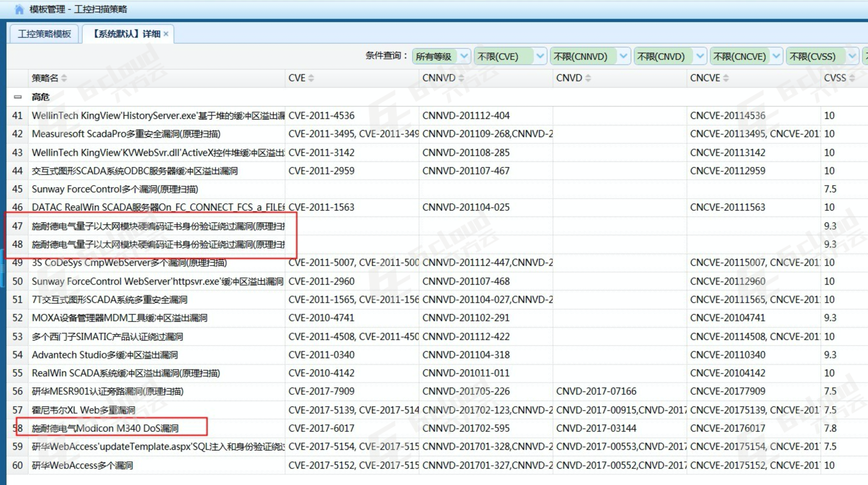Close the 【系统默认】详细 tab
Screen dimensions: 868x485
point(166,34)
